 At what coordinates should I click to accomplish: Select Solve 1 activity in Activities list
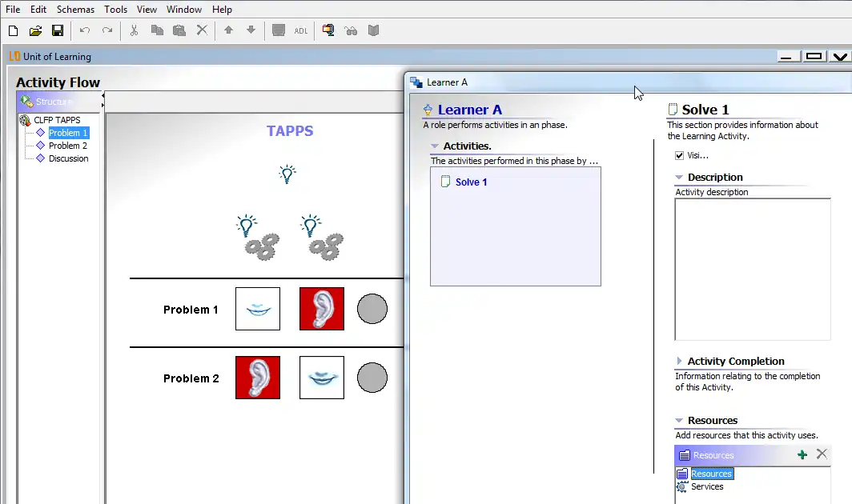[471, 182]
